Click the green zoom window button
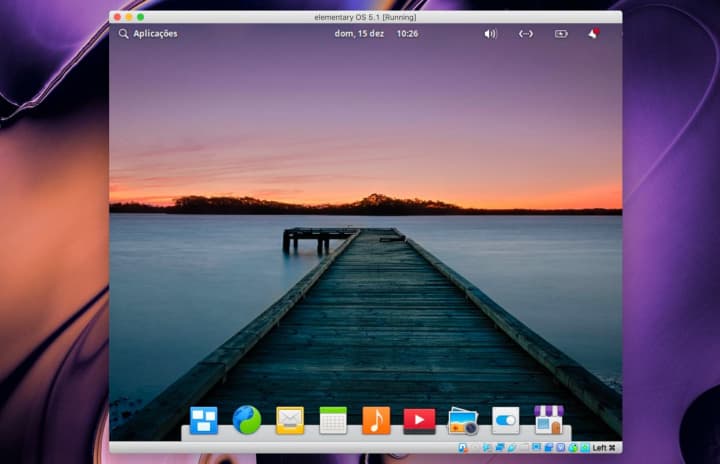 click(x=140, y=17)
